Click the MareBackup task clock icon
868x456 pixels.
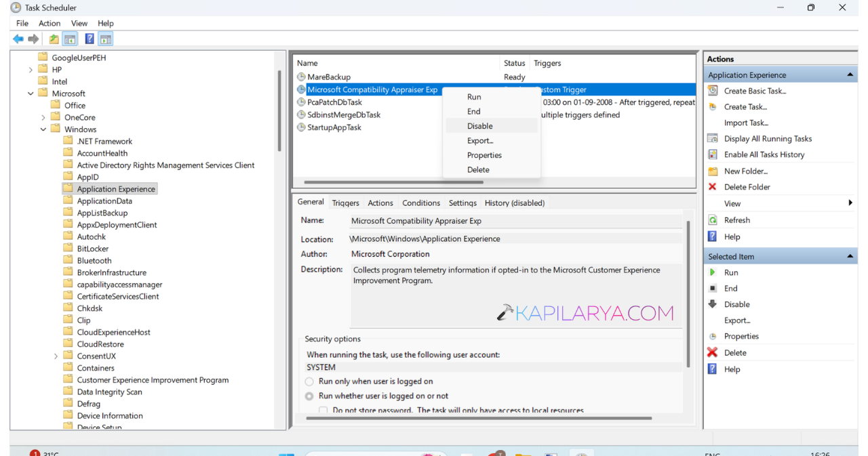[x=301, y=77]
